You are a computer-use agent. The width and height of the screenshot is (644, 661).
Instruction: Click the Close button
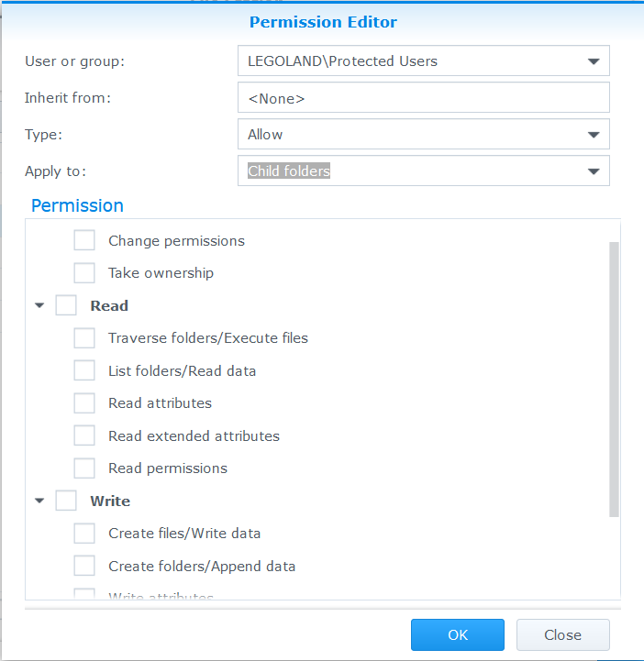tap(563, 634)
